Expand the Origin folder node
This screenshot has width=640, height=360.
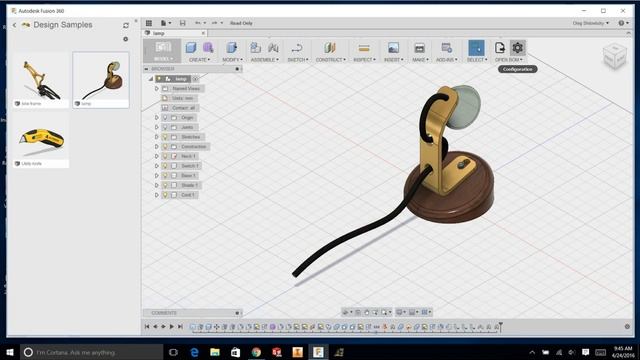coord(156,118)
